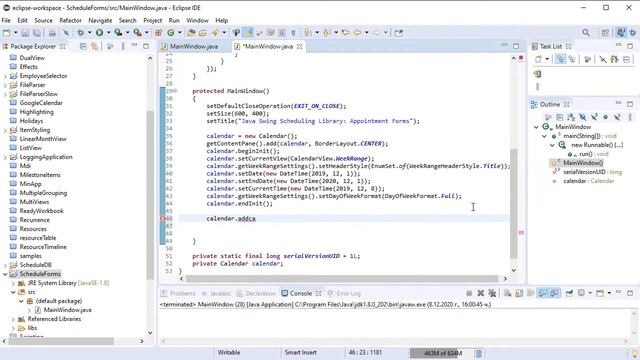This screenshot has width=640, height=360.
Task: Open the File menu
Action: pos(6,20)
